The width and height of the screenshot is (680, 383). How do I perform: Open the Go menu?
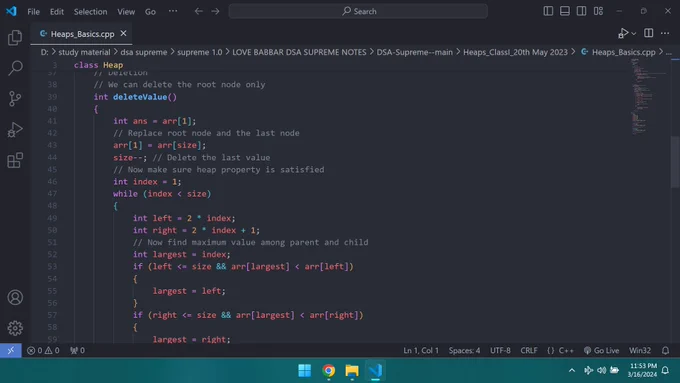[x=150, y=12]
